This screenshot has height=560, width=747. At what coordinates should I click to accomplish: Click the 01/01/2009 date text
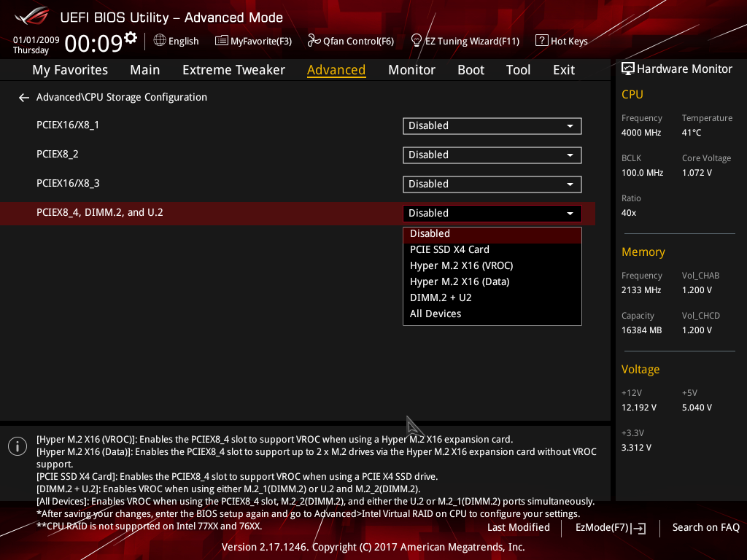pyautogui.click(x=36, y=40)
